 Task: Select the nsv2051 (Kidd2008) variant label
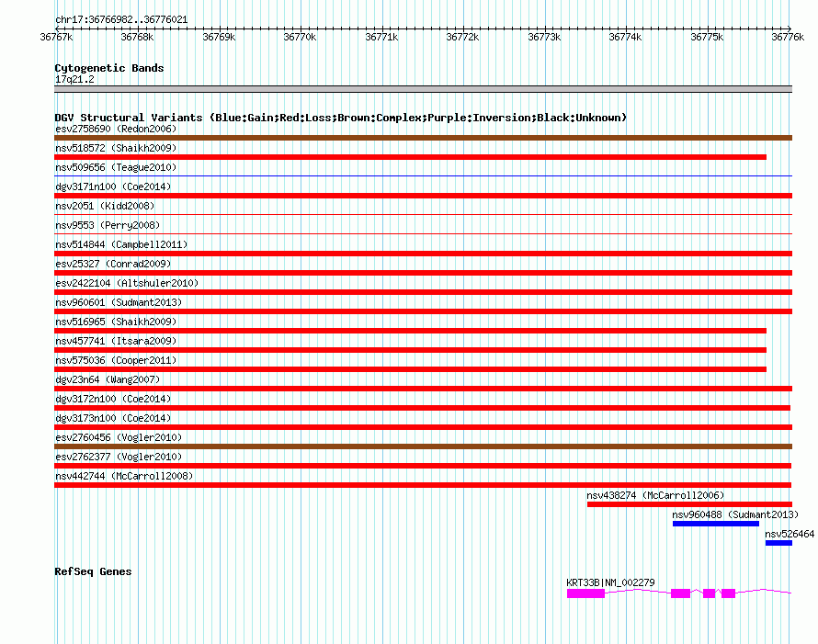(x=105, y=206)
